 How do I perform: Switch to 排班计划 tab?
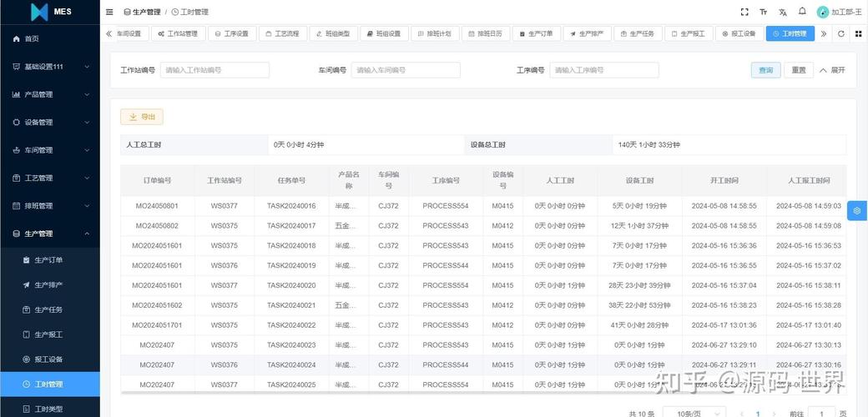click(435, 33)
